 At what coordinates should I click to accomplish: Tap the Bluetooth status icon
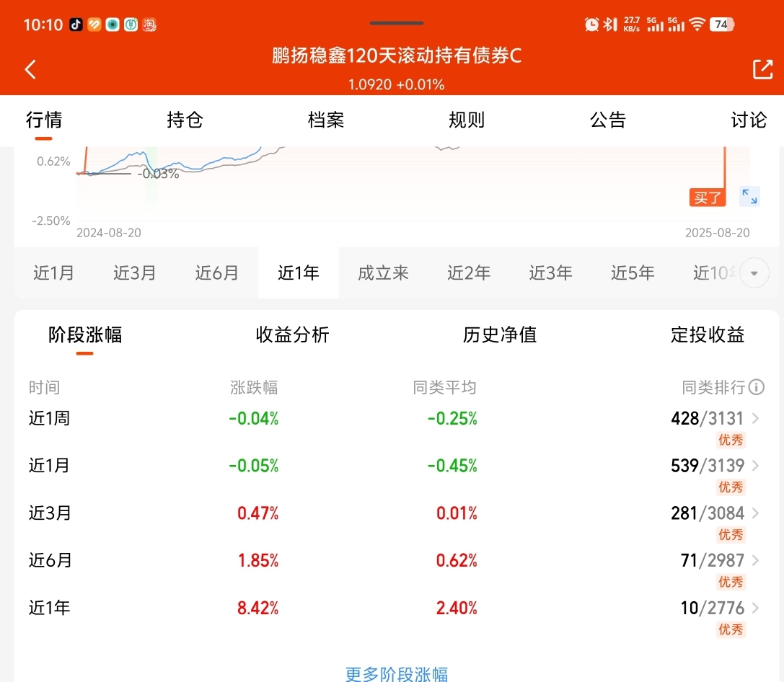[x=610, y=24]
